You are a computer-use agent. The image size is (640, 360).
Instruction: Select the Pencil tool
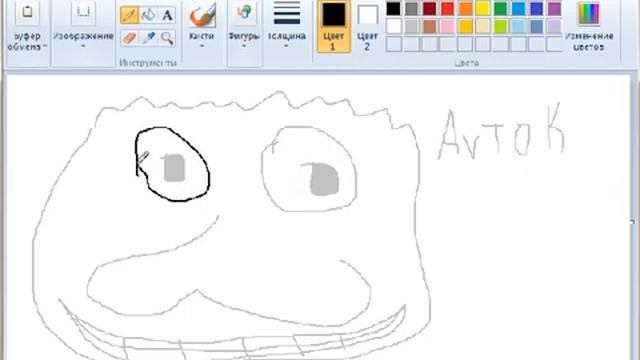point(129,15)
